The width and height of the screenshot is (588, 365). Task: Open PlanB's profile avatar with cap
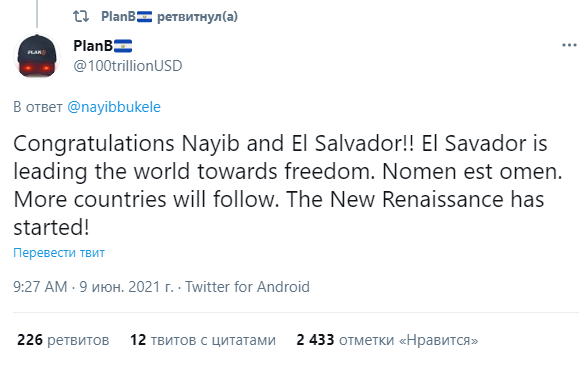click(37, 56)
